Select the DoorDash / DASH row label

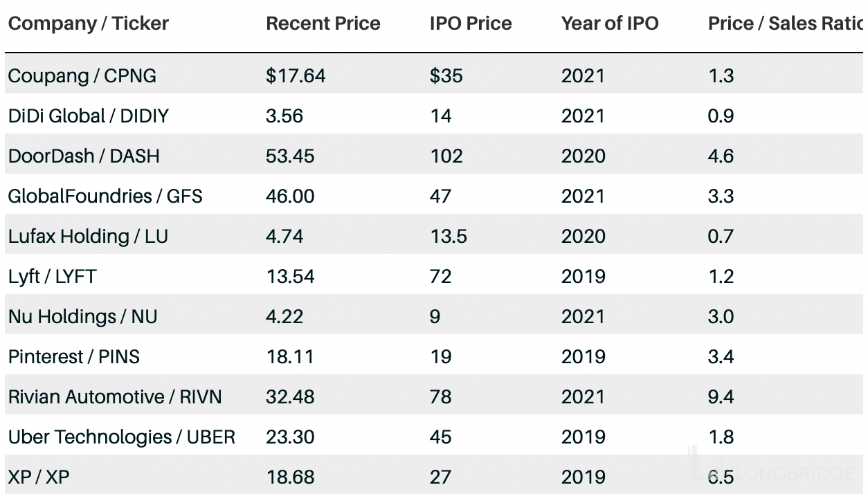pyautogui.click(x=84, y=156)
